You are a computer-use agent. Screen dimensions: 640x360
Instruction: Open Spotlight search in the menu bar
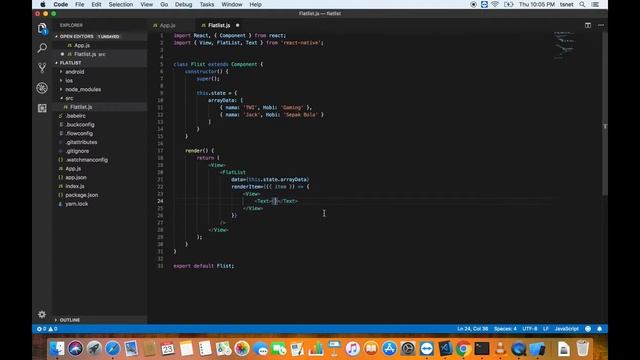point(582,4)
